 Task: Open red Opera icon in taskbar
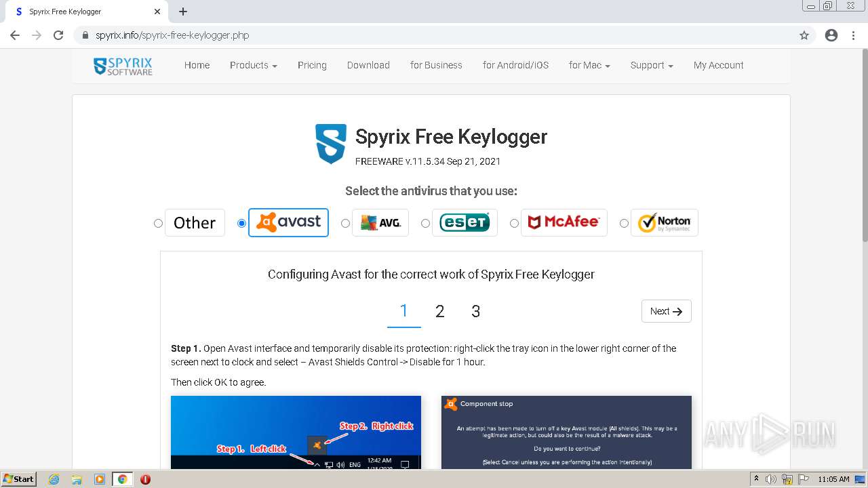(145, 479)
